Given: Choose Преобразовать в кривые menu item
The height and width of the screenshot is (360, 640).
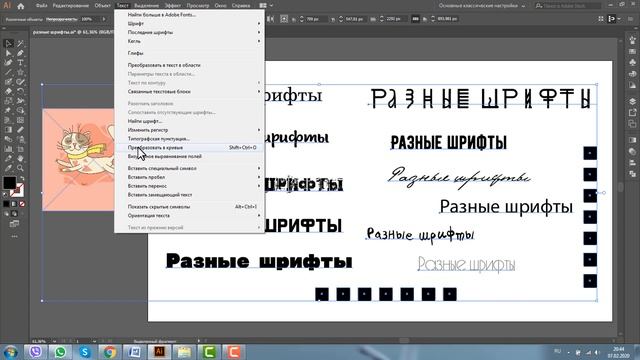Looking at the screenshot, I should pos(189,147).
